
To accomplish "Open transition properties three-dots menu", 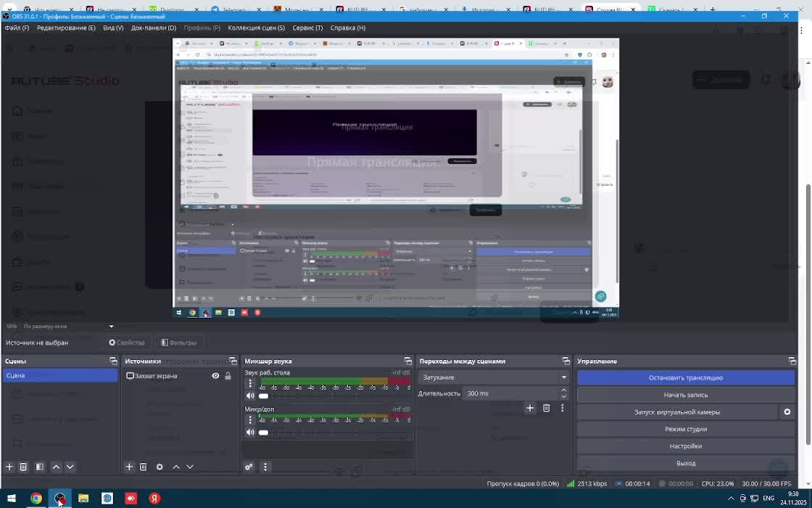I will (x=563, y=409).
